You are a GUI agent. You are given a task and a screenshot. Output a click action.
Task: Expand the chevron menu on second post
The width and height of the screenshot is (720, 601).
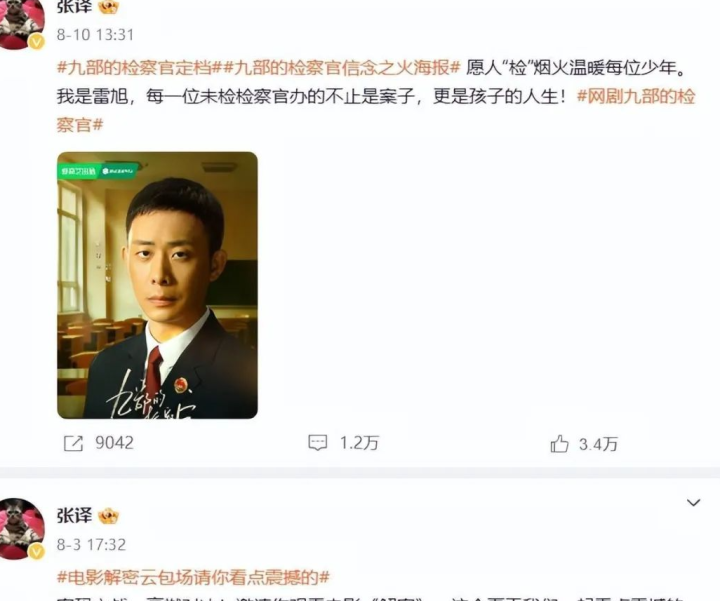click(x=693, y=503)
